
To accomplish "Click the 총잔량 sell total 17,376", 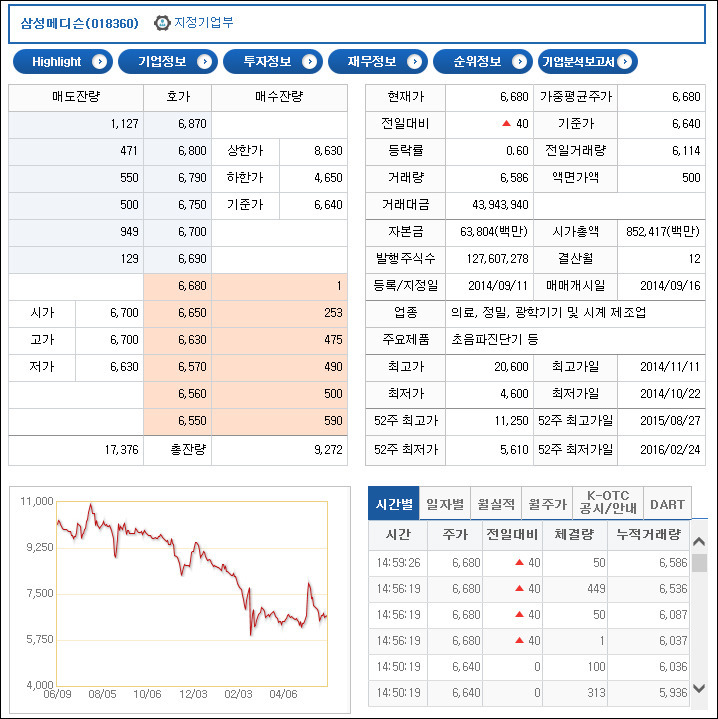I will [x=121, y=450].
